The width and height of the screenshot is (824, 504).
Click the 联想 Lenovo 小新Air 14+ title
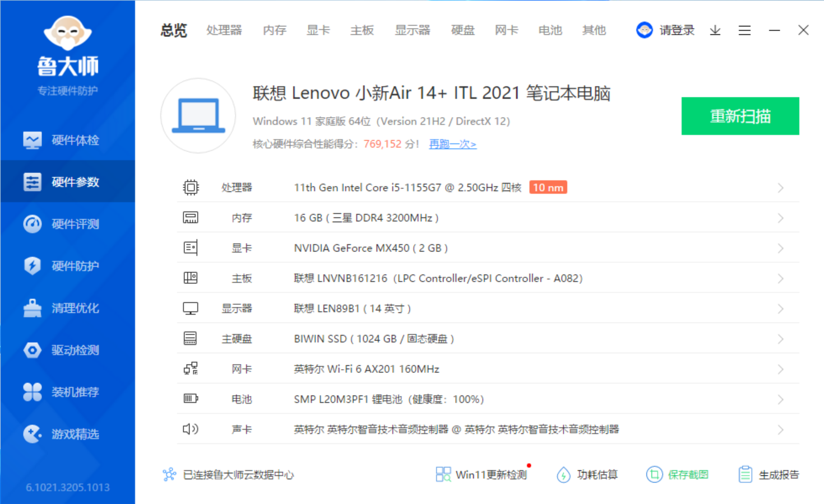432,93
